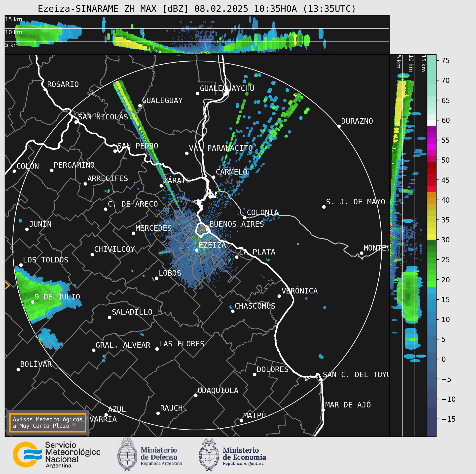Click the UDAQUIOLA map label
Screen dimensions: 476x474
click(x=218, y=390)
